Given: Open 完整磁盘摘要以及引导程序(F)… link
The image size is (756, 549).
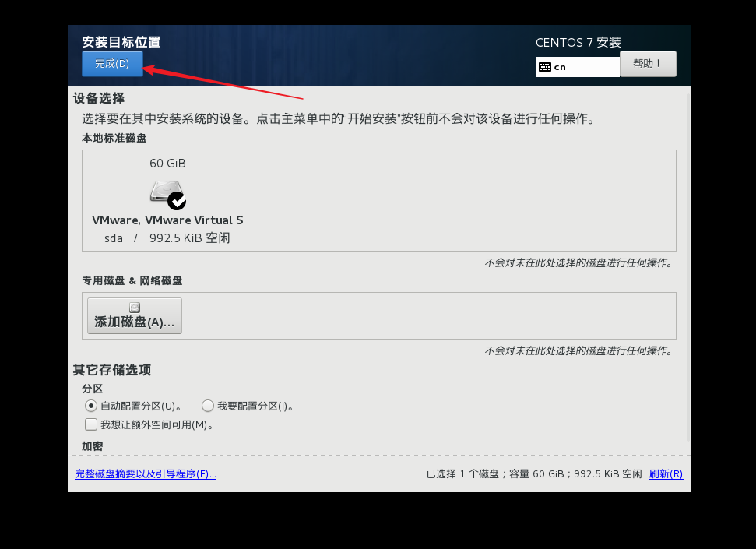Looking at the screenshot, I should (146, 473).
